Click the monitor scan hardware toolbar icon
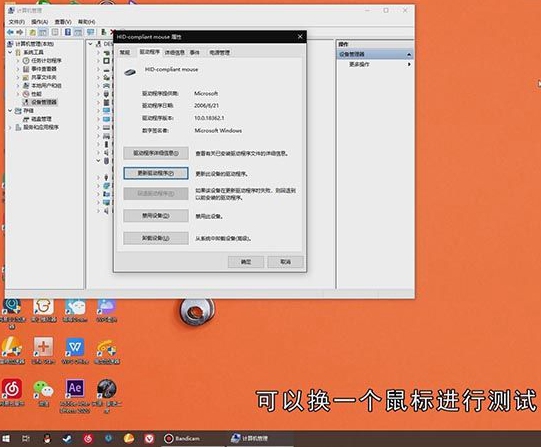This screenshot has height=447, width=541. [91, 32]
